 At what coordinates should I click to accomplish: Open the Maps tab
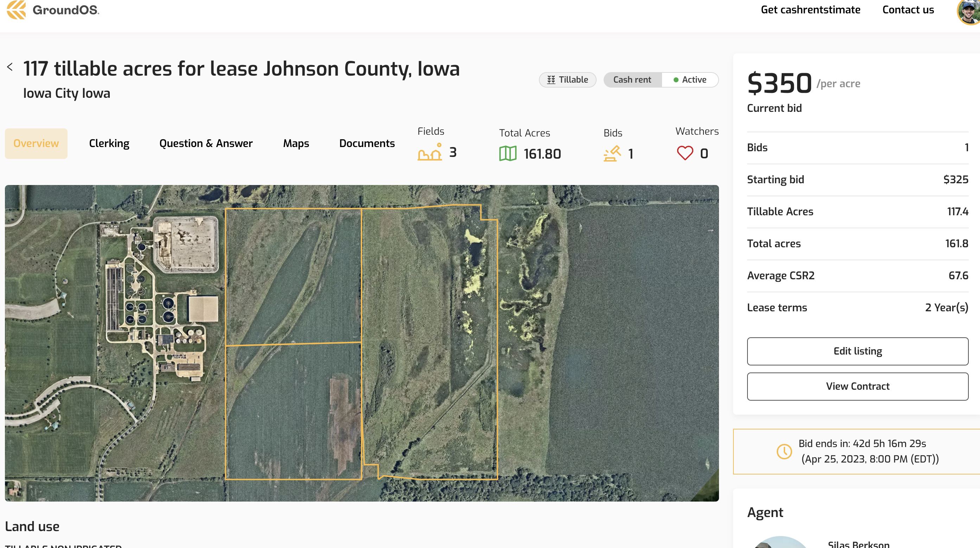[296, 144]
